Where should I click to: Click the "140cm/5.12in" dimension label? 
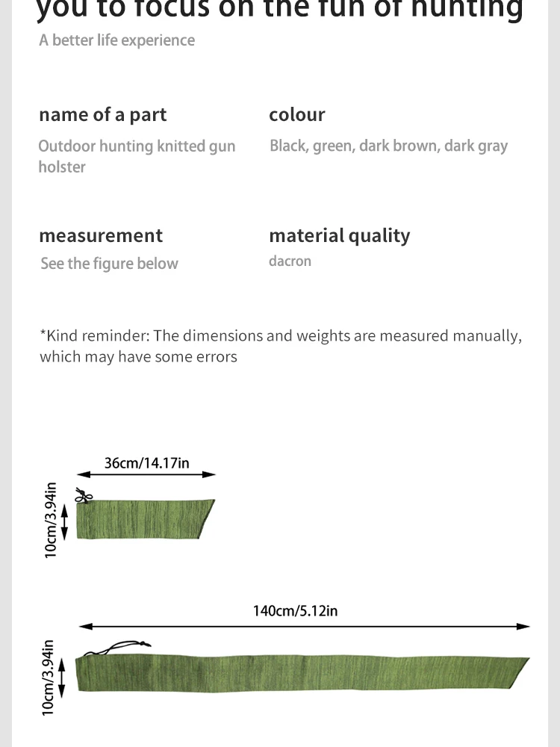295,611
